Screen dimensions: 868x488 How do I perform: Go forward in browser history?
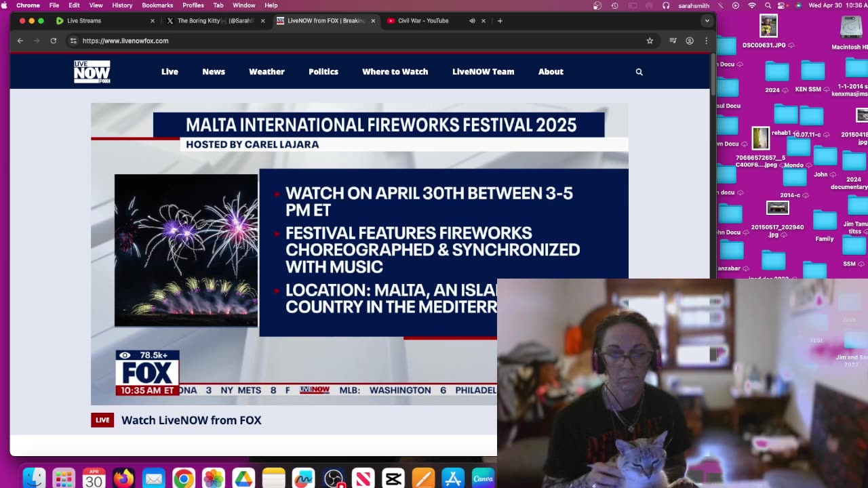click(37, 41)
